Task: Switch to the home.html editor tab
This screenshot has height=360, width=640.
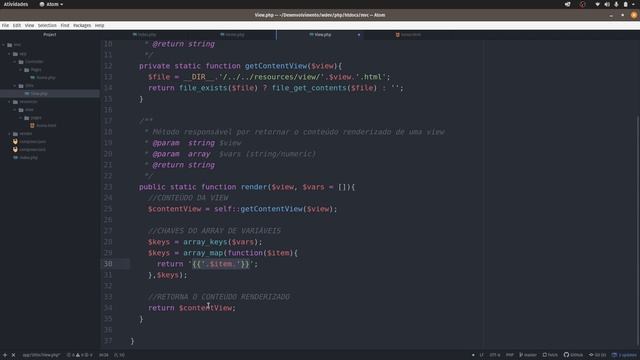Action: coord(408,35)
